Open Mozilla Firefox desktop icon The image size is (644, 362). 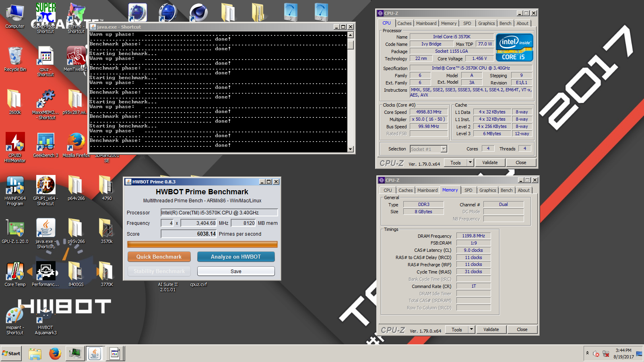(x=76, y=145)
